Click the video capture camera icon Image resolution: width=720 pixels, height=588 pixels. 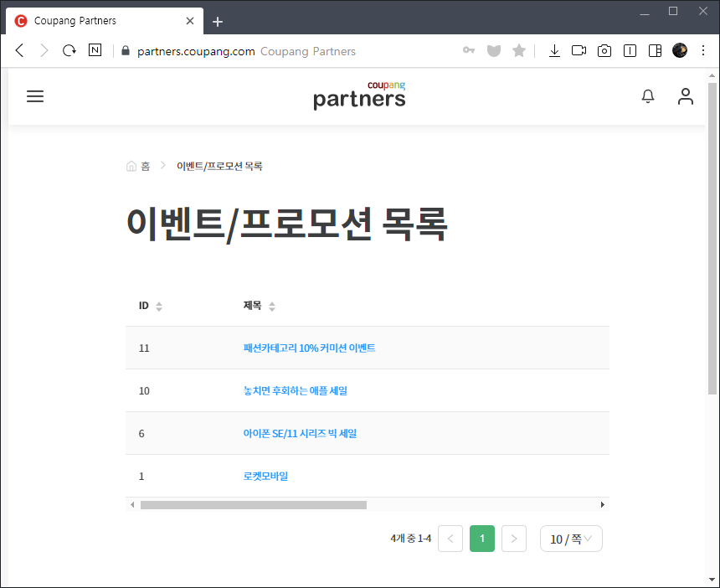579,50
